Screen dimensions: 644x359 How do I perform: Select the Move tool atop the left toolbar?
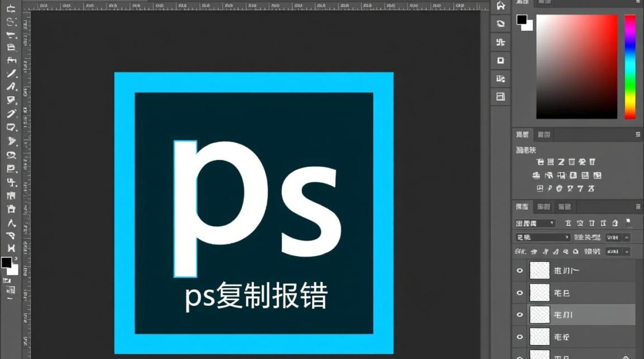tap(11, 9)
